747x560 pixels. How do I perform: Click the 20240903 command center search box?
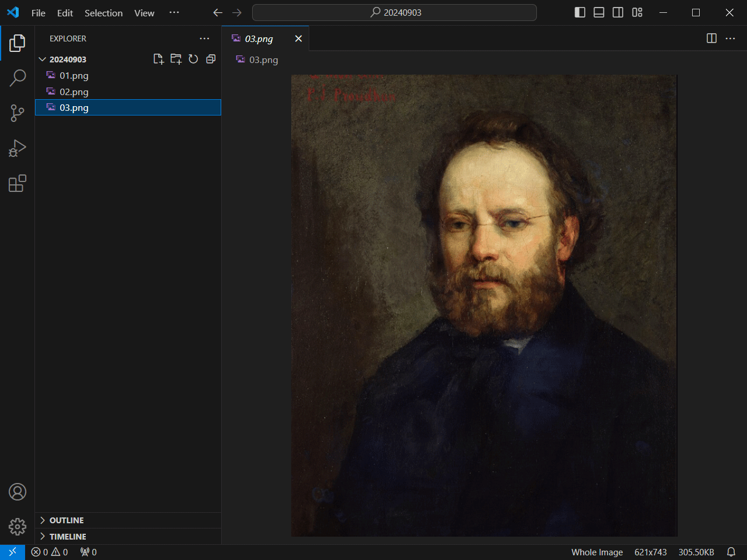(395, 12)
